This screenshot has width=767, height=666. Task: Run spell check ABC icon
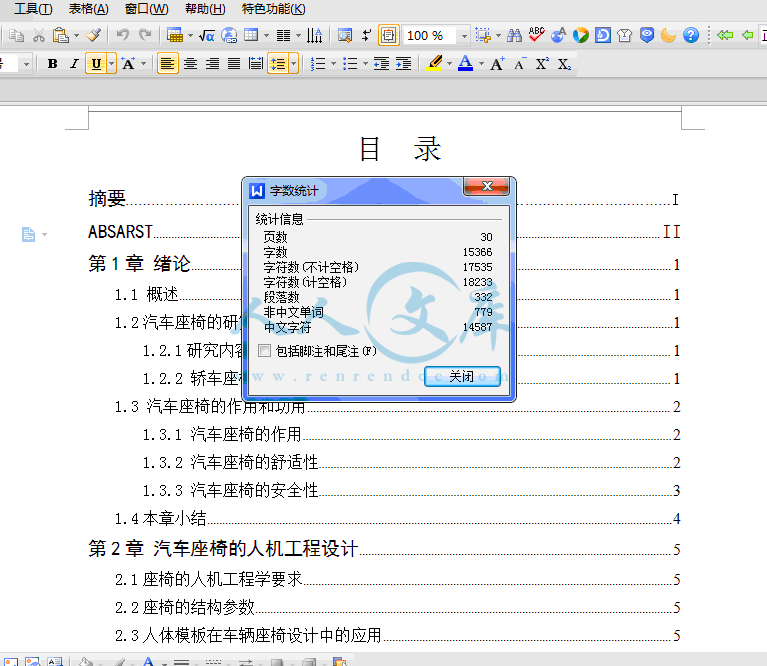tap(537, 35)
